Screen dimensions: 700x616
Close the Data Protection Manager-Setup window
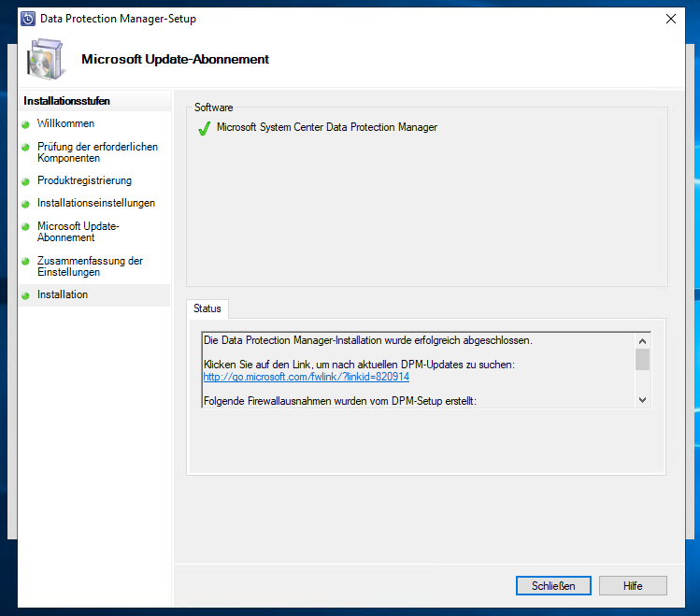coord(670,19)
